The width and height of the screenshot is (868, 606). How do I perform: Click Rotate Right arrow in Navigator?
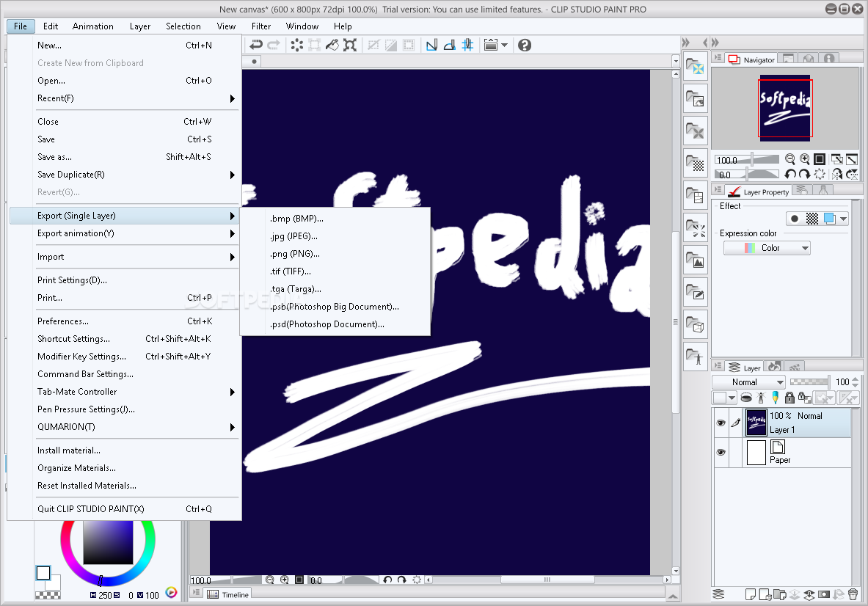click(804, 175)
